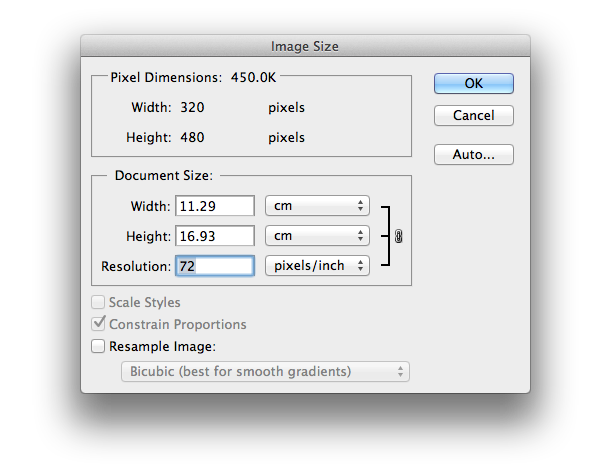Open the Auto... resolution options

click(474, 155)
